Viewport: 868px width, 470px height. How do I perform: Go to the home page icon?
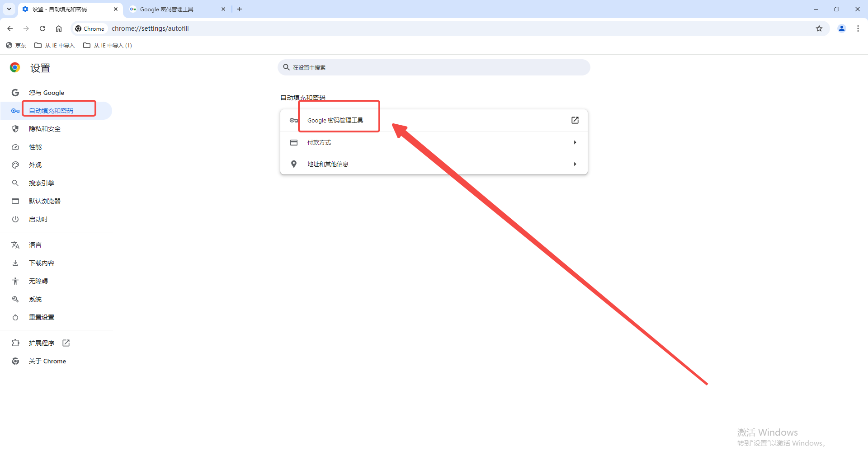[59, 28]
